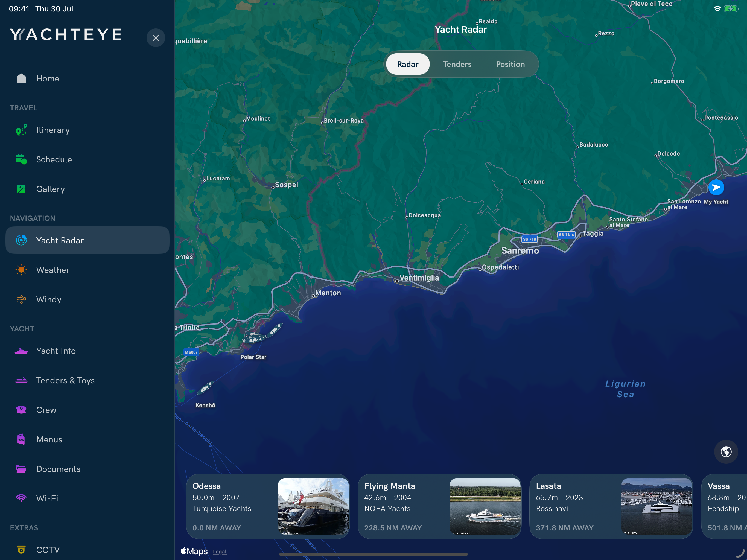Tap the Wi-Fi status icon at top right

pyautogui.click(x=717, y=9)
